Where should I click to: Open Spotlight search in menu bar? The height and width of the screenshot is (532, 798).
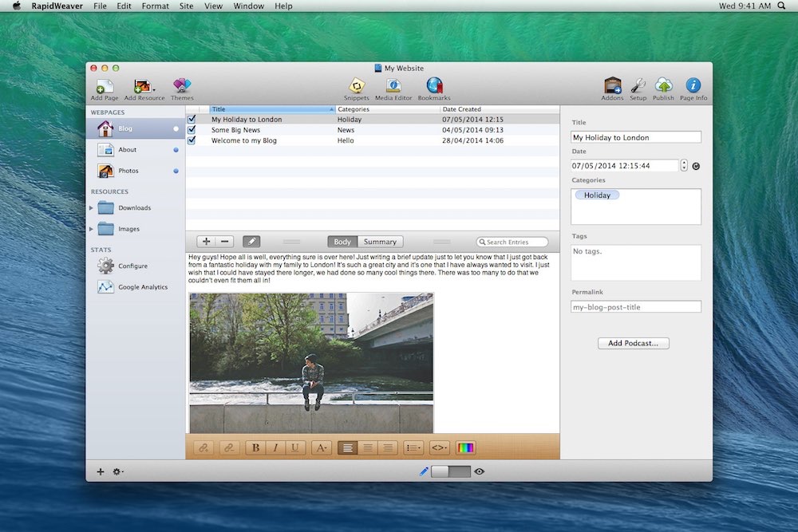point(782,6)
